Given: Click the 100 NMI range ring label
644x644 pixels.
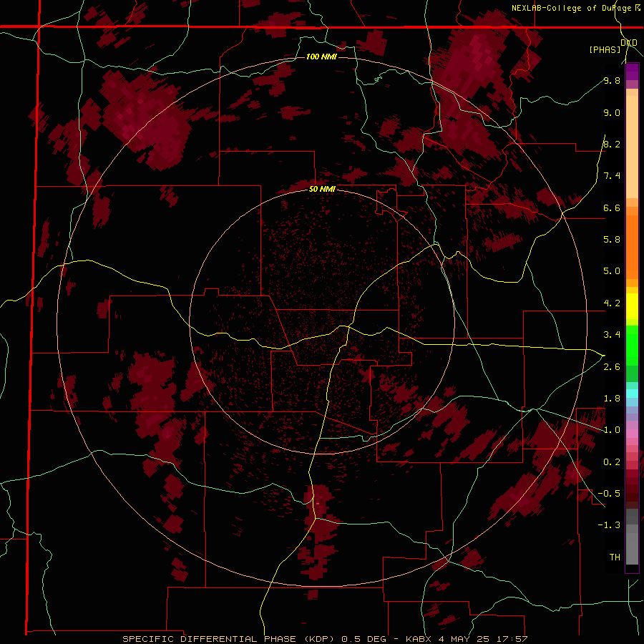Looking at the screenshot, I should click(321, 57).
